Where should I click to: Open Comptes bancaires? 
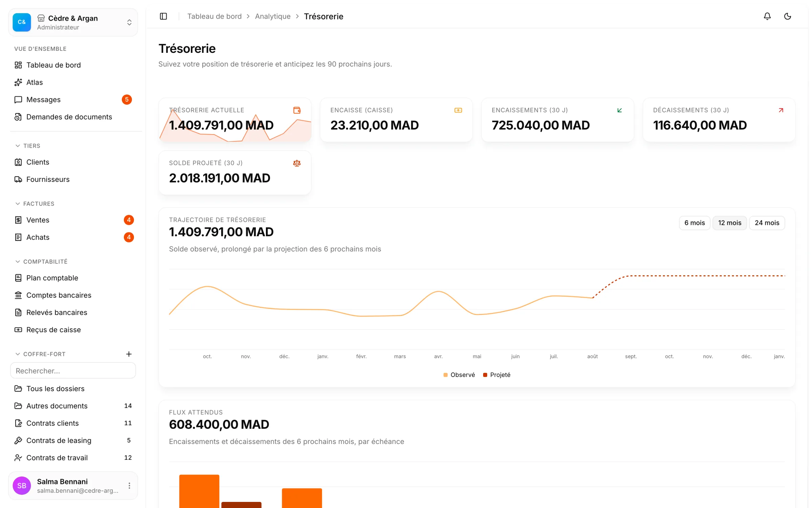[x=73, y=295]
